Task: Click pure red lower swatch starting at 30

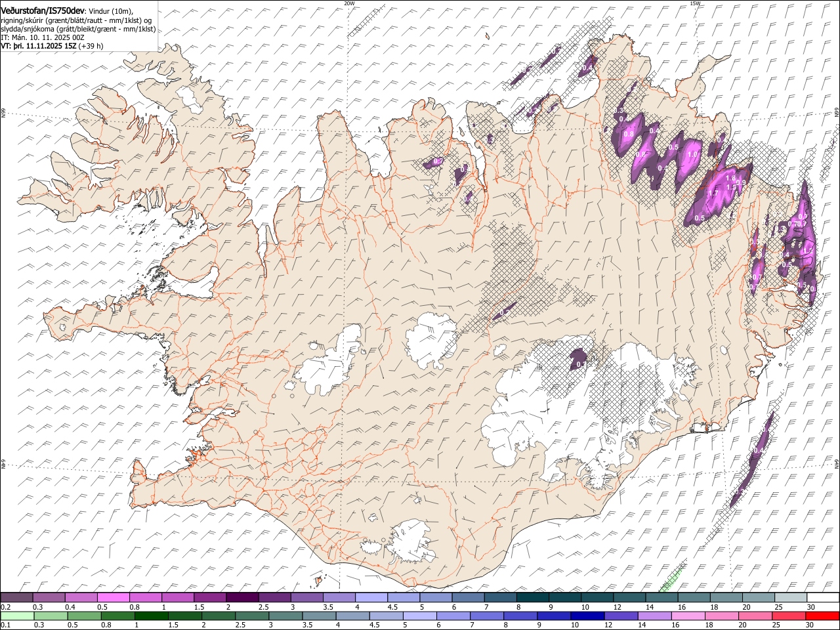Action: [x=822, y=616]
